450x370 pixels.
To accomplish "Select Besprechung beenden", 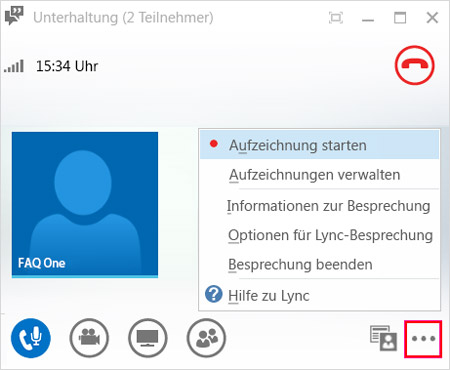I will pyautogui.click(x=319, y=264).
